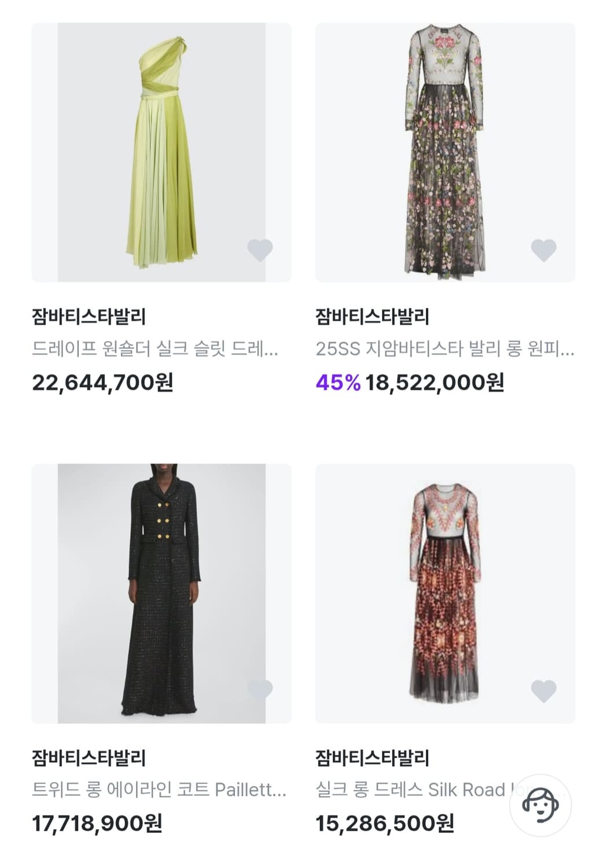607x868 pixels.
Task: Open 실크 롱 드레스 Silk Road title
Action: pyautogui.click(x=411, y=790)
